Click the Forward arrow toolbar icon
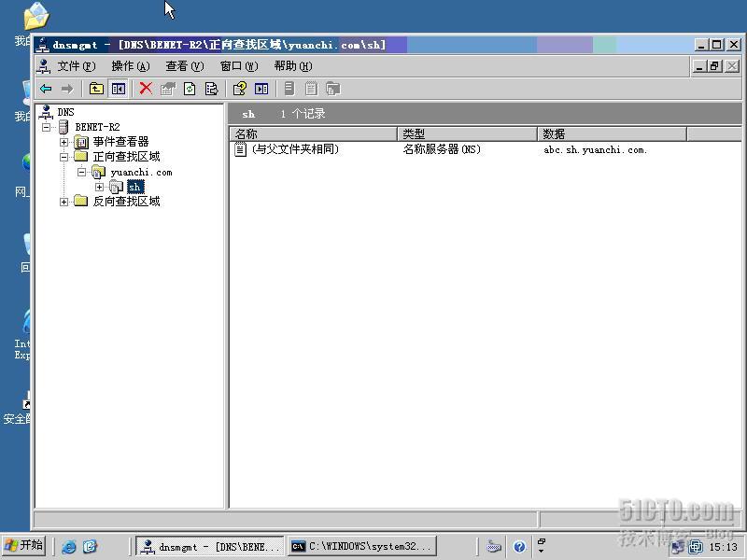Screen dimensions: 747x560 [x=67, y=89]
